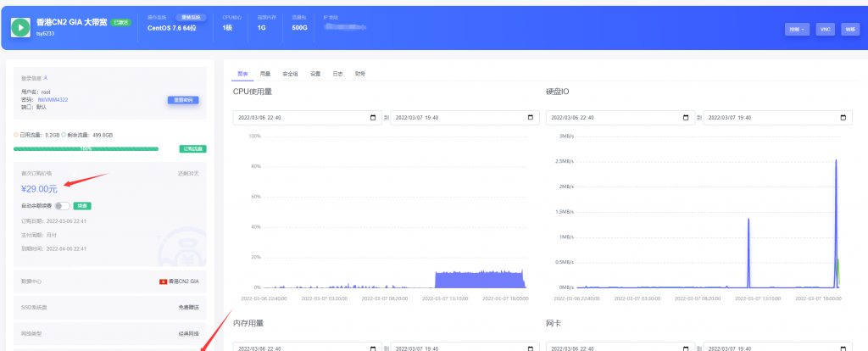Open calendar picker in CPU end date field
Image resolution: width=868 pixels, height=351 pixels.
pos(531,117)
